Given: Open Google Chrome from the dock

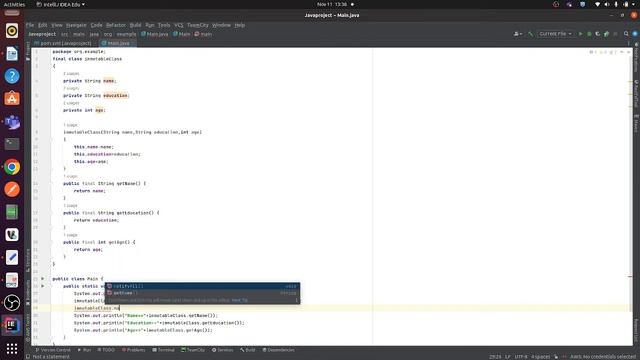Looking at the screenshot, I should click(12, 167).
